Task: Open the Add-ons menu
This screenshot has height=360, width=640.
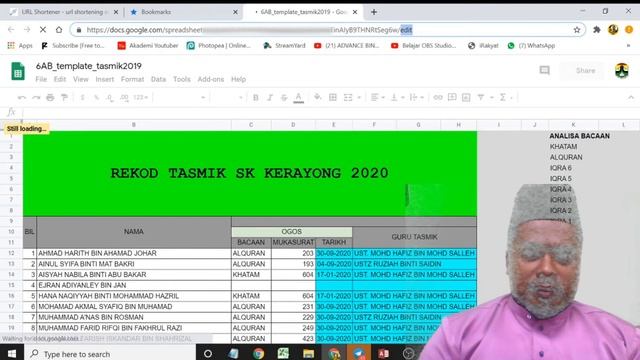Action: [211, 79]
